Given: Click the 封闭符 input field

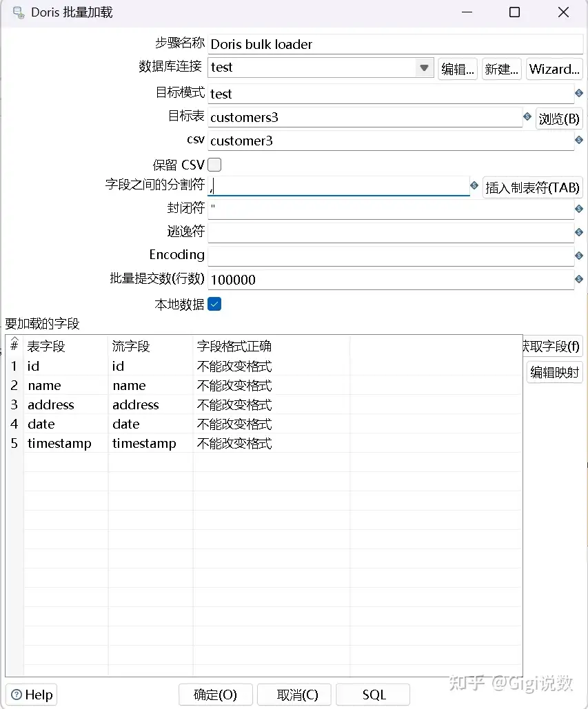Looking at the screenshot, I should tap(391, 209).
